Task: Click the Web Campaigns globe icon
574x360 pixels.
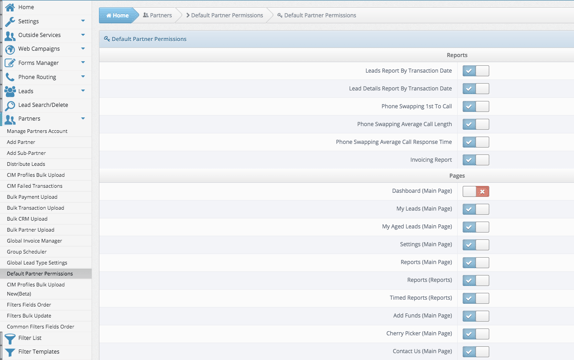Action: 10,49
